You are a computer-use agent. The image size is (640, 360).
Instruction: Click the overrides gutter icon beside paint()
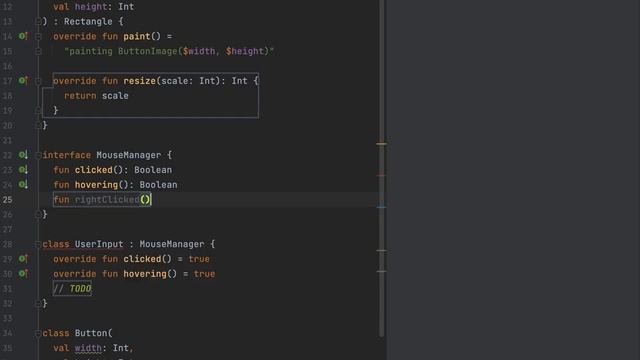(x=23, y=36)
